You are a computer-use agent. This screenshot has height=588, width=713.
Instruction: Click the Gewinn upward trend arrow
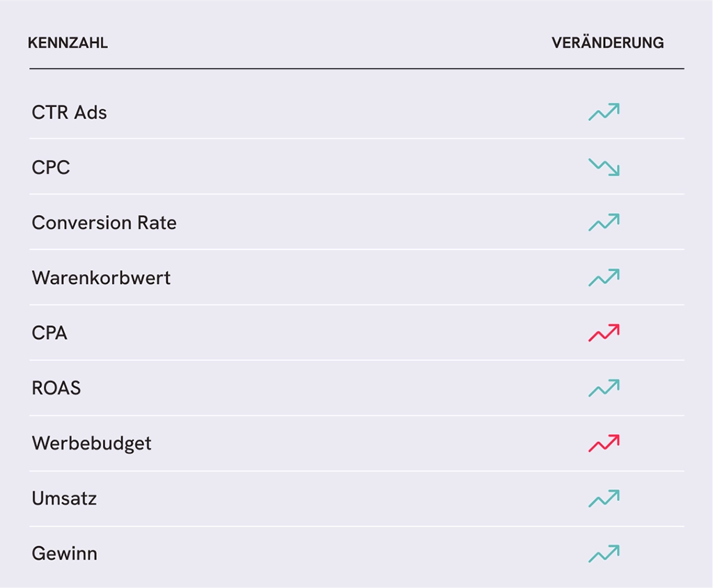pyautogui.click(x=604, y=553)
